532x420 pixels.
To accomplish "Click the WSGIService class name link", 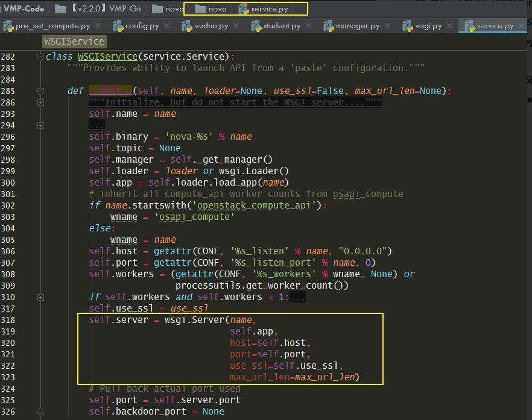I will pos(107,56).
